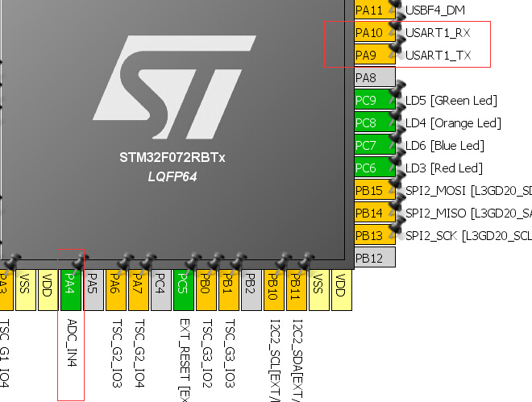Click the pushpin icon on PC9
This screenshot has width=532, height=402.
(396, 91)
